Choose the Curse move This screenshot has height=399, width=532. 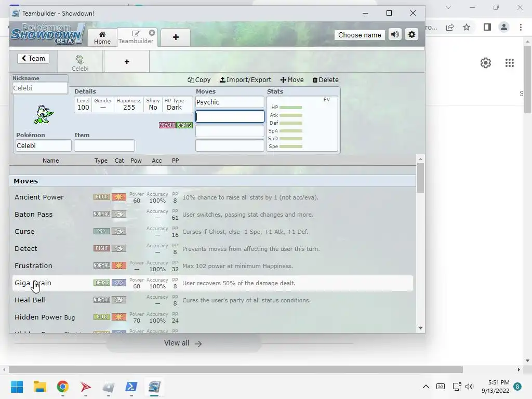[212, 232]
